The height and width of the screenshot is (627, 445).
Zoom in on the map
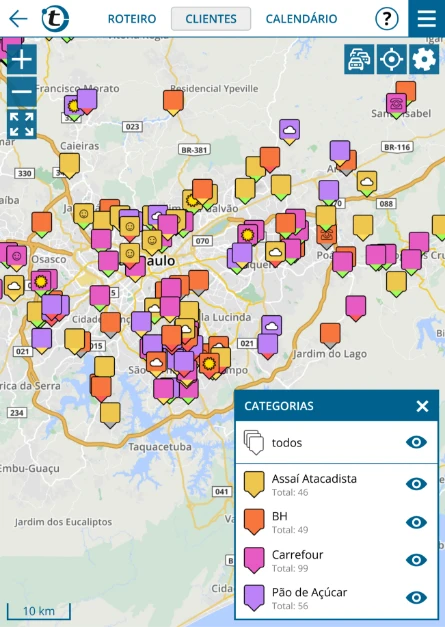point(22,59)
